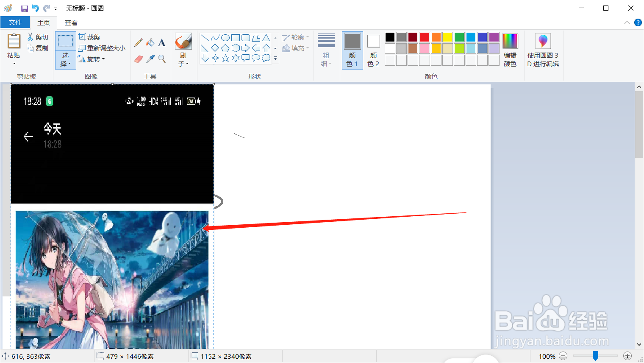
Task: Click Undo icon in quick access toolbar
Action: 36,8
